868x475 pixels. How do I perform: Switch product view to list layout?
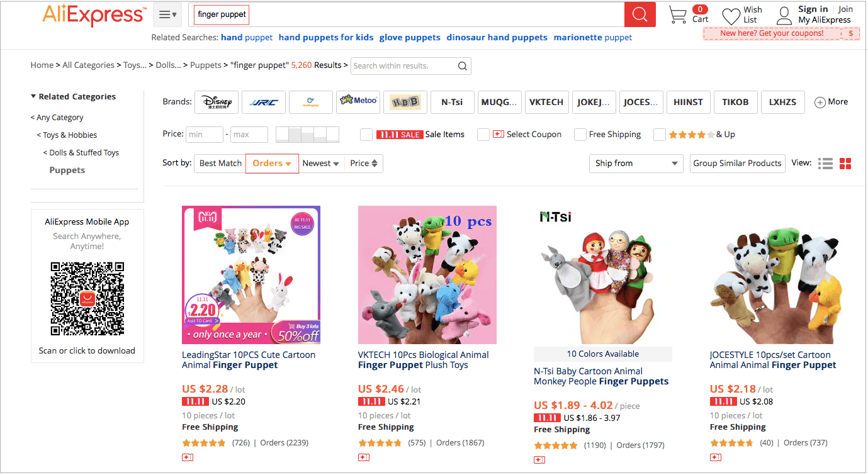click(x=825, y=163)
